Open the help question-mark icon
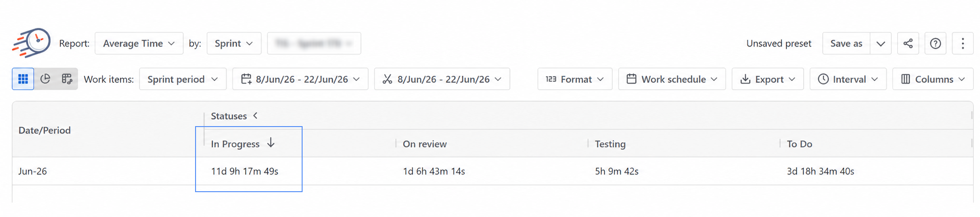This screenshot has height=217, width=980. click(x=935, y=43)
